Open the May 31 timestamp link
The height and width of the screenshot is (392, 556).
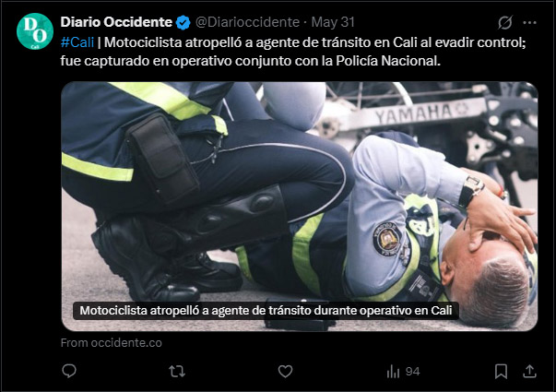333,22
